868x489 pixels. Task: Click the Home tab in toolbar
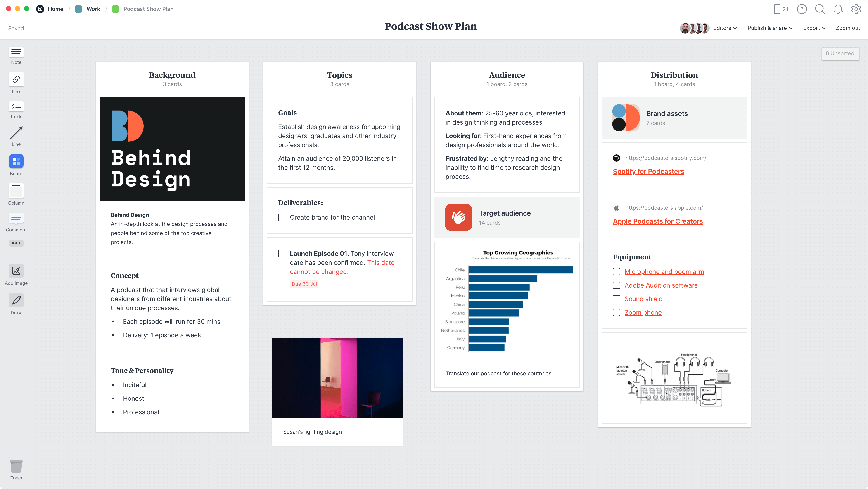click(x=55, y=8)
